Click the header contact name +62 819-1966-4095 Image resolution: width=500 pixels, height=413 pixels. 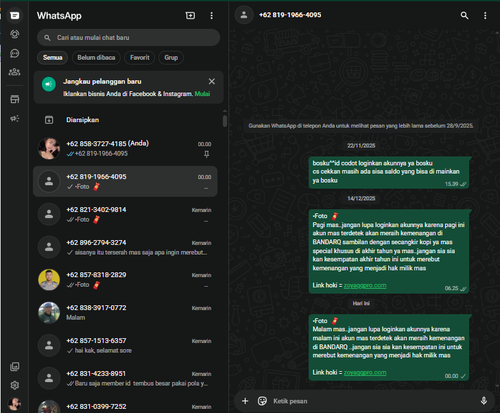[290, 15]
